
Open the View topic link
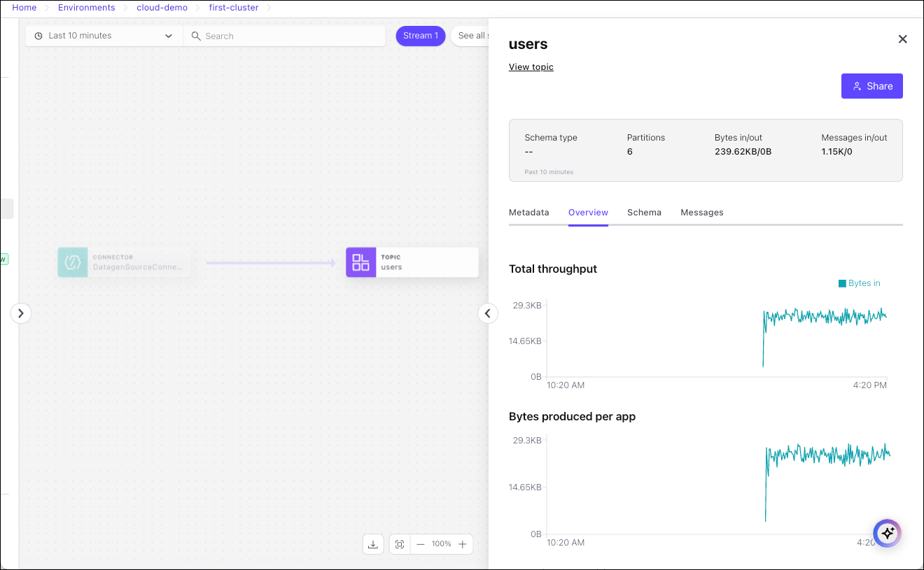click(x=531, y=67)
